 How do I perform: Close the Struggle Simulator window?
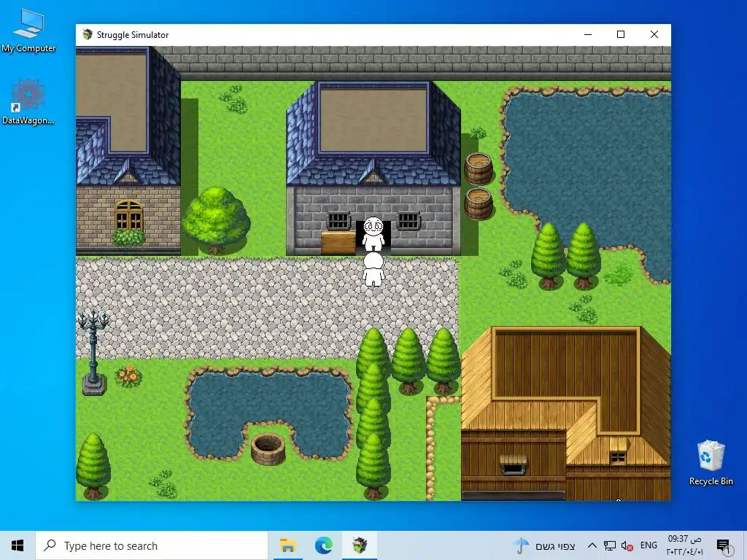point(654,34)
